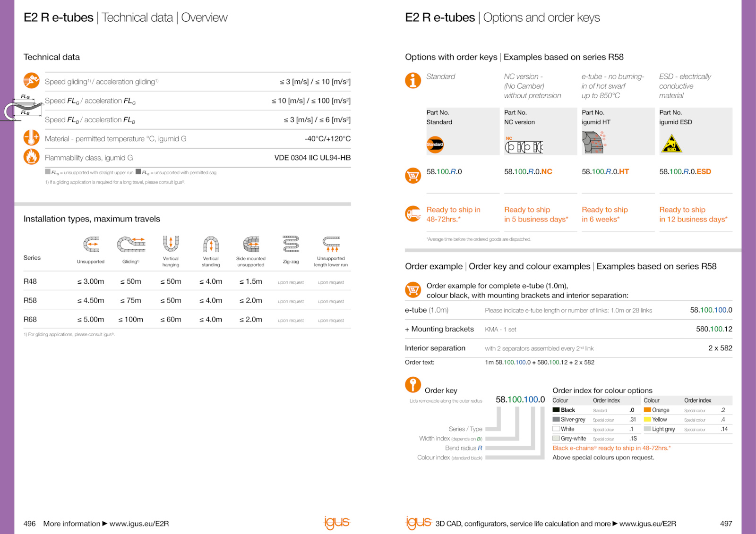The width and height of the screenshot is (756, 534).
Task: Click the 'Series / Type' label
Action: (x=465, y=429)
